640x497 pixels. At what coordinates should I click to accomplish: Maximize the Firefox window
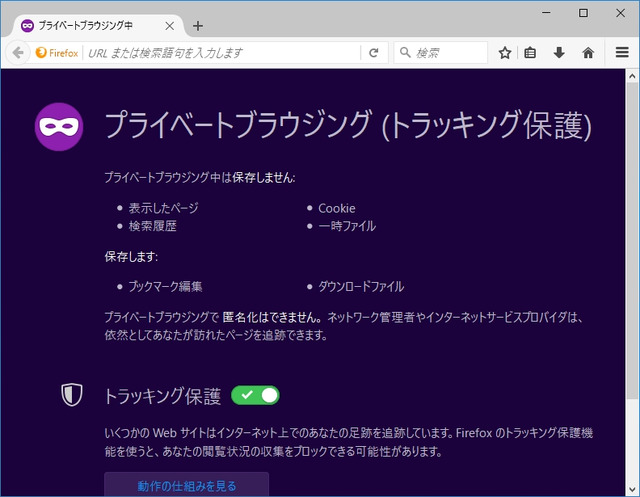pos(583,13)
